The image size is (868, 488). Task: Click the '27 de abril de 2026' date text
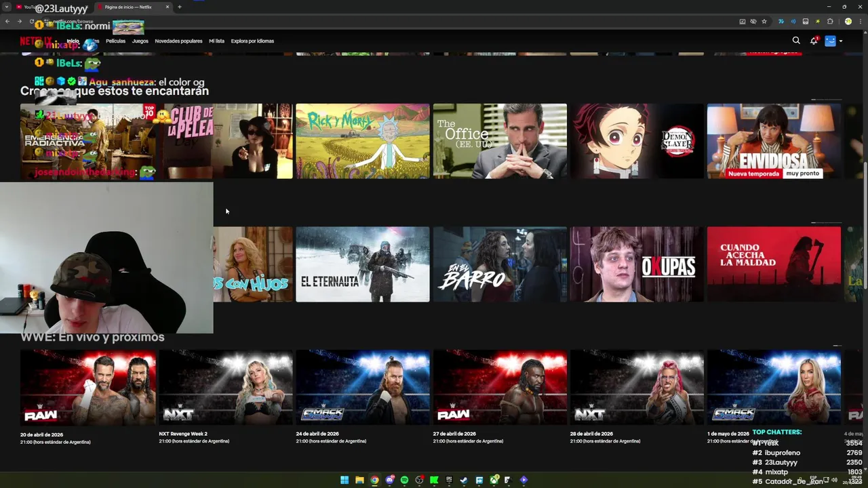454,434
